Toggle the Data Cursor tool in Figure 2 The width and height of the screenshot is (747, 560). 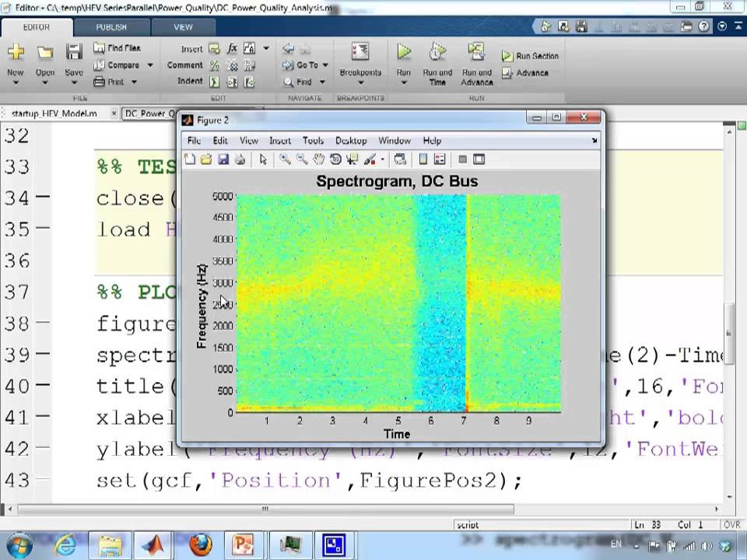352,159
